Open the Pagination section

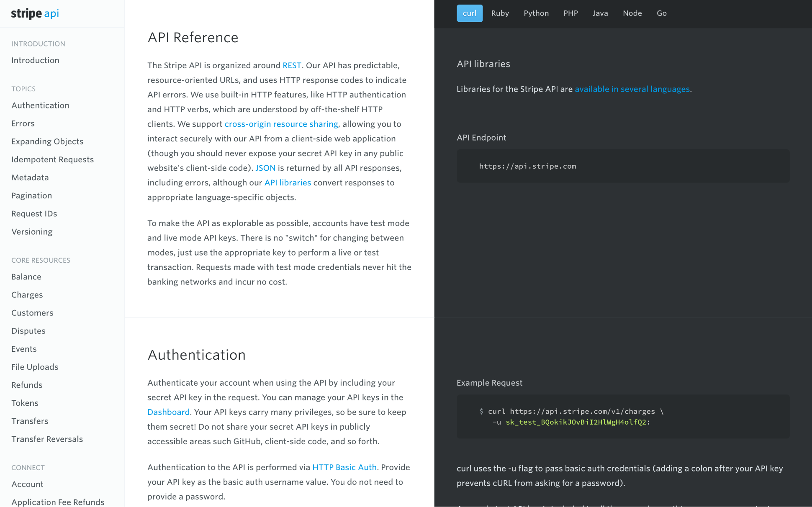31,195
